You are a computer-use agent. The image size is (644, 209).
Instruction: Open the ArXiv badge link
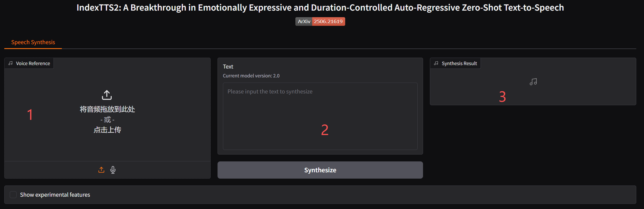[304, 22]
